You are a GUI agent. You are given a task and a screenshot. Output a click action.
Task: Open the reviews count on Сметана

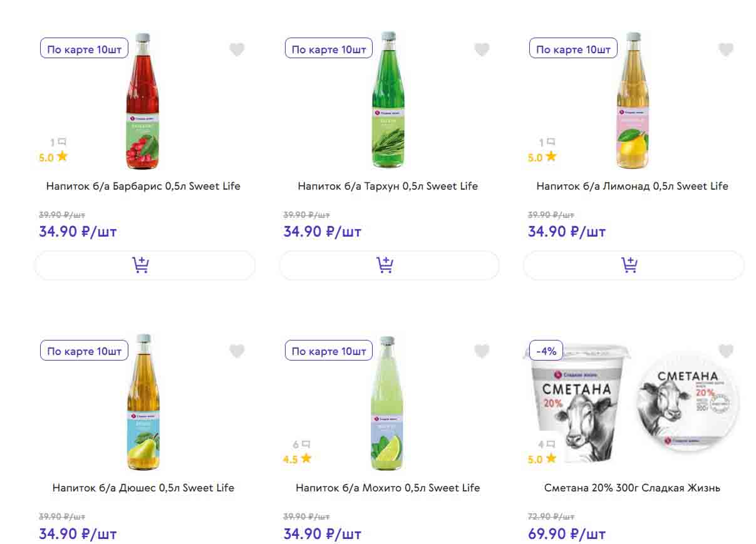546,445
